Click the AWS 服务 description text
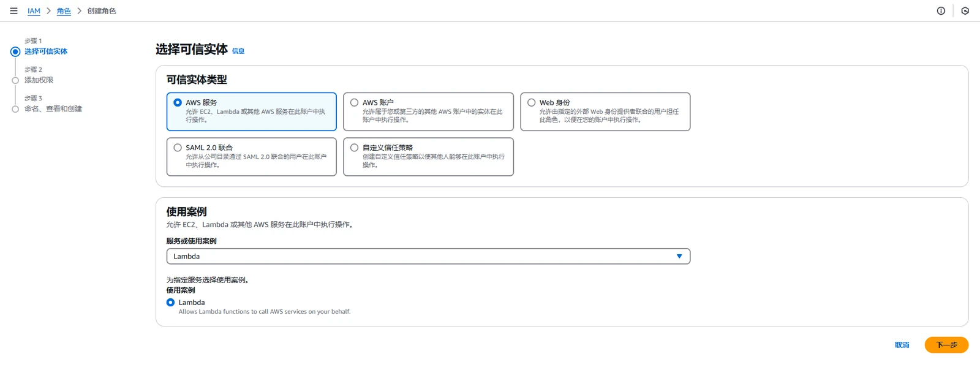Image resolution: width=980 pixels, height=370 pixels. 255,116
